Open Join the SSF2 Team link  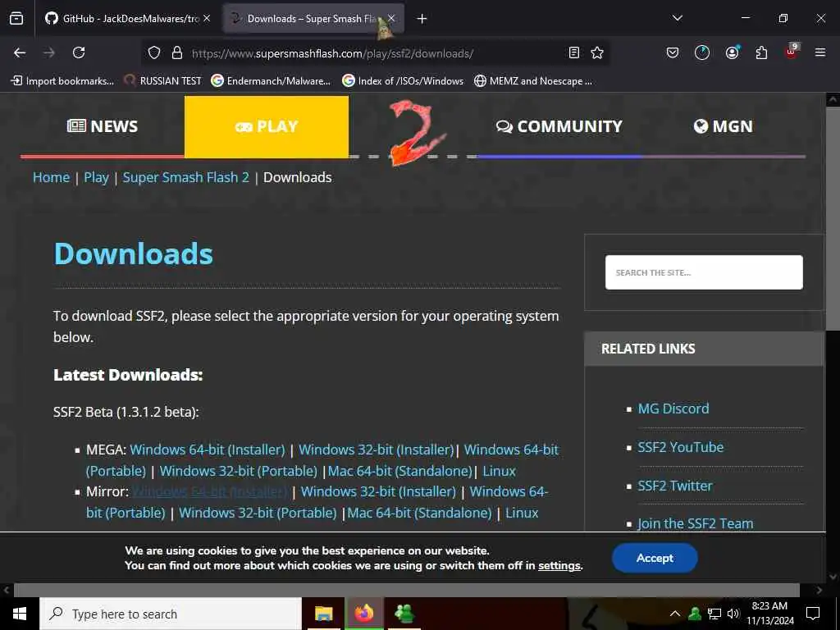[696, 523]
